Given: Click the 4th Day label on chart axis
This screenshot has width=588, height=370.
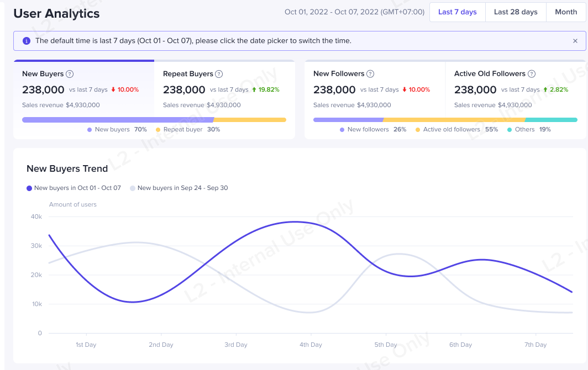Looking at the screenshot, I should click(311, 345).
